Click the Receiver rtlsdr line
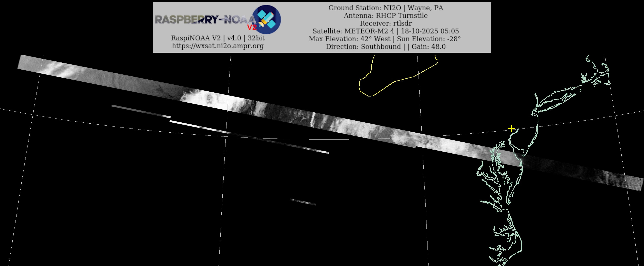Image resolution: width=644 pixels, height=266 pixels. pos(386,23)
